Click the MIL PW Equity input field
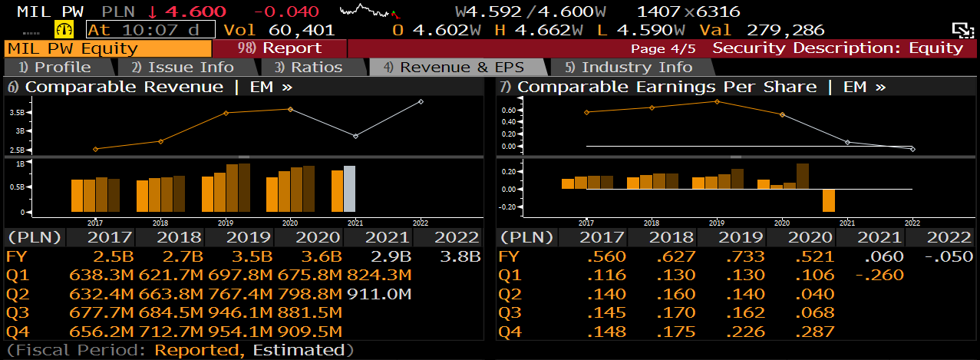 107,48
